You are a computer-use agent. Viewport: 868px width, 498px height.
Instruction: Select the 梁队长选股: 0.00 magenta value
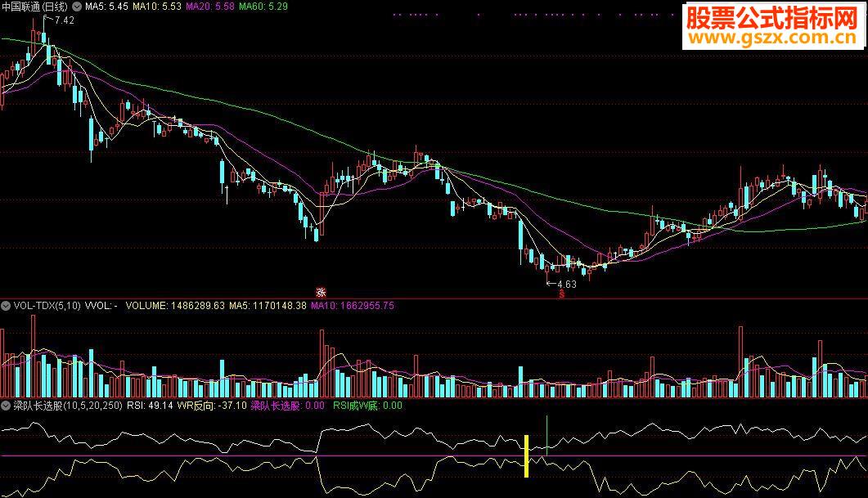tap(288, 406)
